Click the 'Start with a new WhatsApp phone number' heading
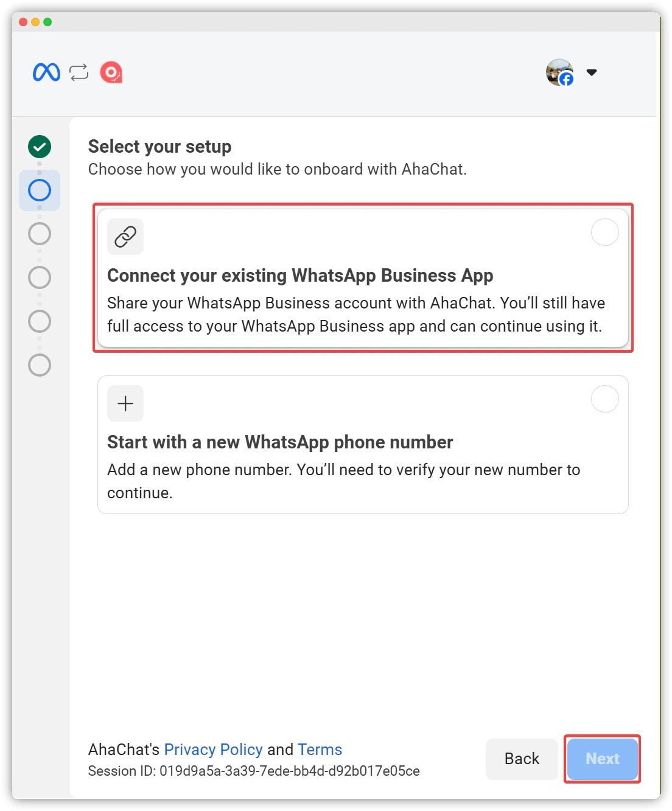The height and width of the screenshot is (811, 672). 280,442
